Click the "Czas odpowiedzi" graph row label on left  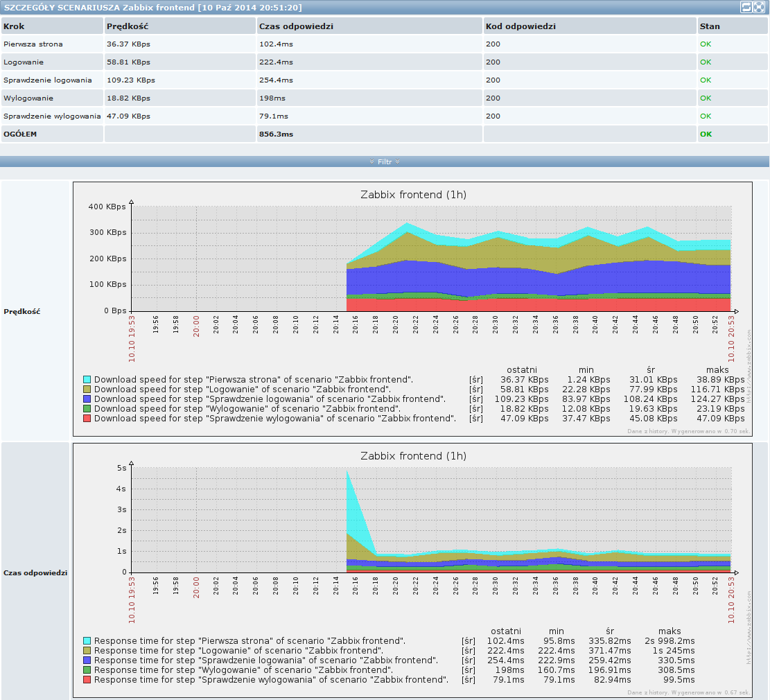coord(35,572)
